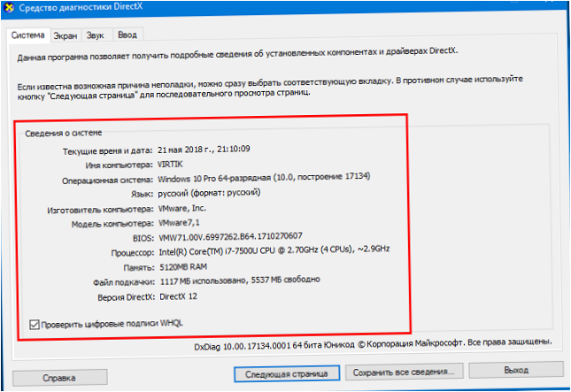The height and width of the screenshot is (392, 571).
Task: Click label Модель компьютера
Action: coord(112,224)
